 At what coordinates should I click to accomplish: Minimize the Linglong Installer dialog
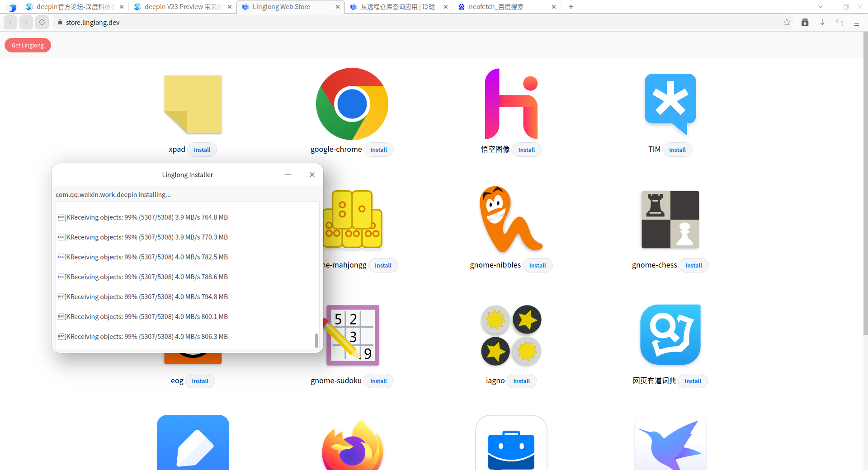point(288,174)
